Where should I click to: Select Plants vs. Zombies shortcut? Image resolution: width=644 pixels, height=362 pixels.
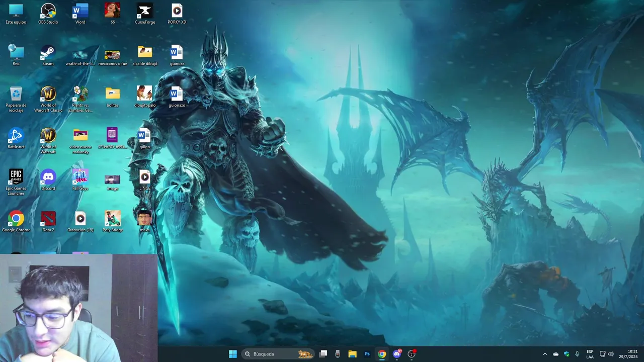pos(80,100)
